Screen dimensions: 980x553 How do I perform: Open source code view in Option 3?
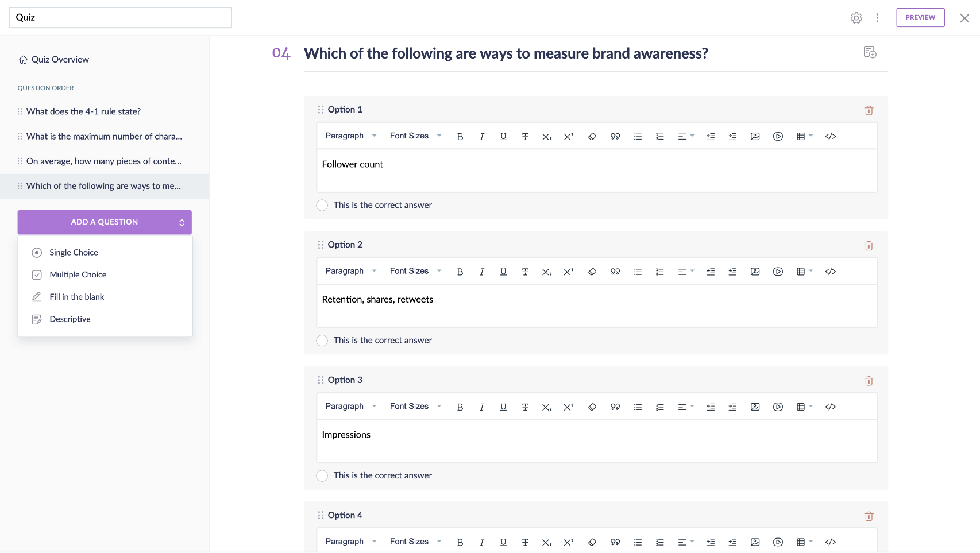pyautogui.click(x=830, y=407)
